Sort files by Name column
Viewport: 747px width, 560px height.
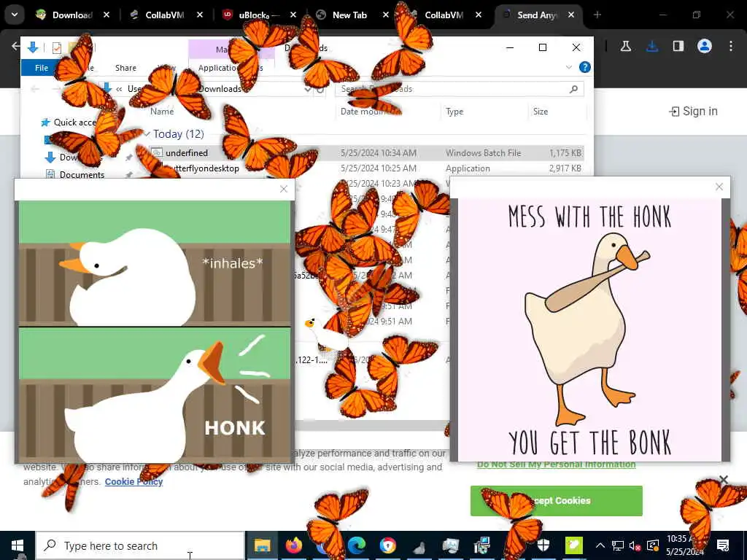click(162, 112)
